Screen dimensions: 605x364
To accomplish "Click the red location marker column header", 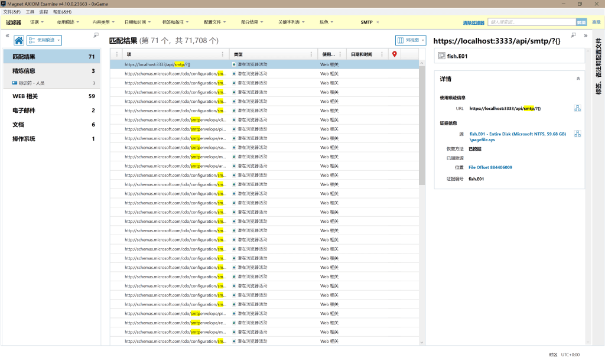I will pyautogui.click(x=395, y=54).
